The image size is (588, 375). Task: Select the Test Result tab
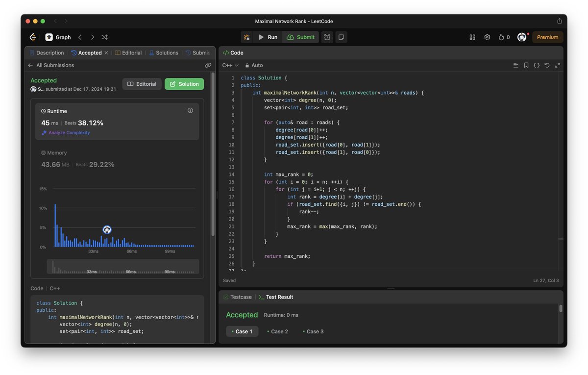pyautogui.click(x=276, y=297)
